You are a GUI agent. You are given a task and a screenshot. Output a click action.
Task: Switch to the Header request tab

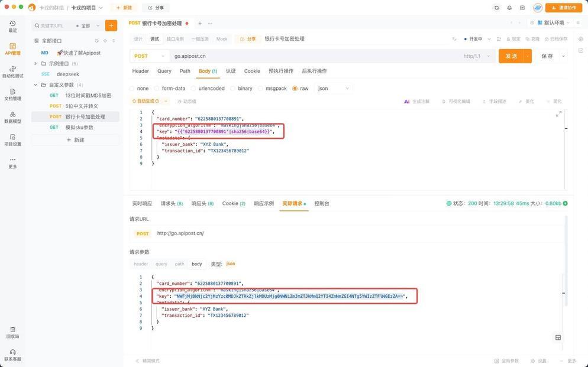coord(141,71)
